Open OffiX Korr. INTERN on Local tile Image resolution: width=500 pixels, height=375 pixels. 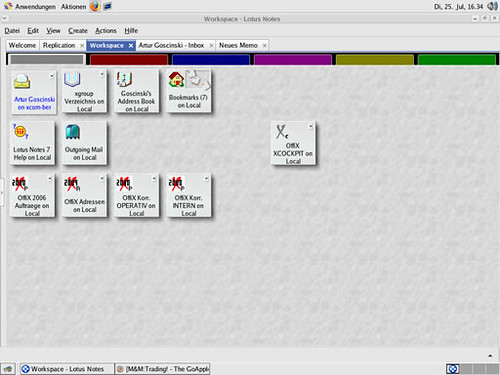click(x=189, y=196)
